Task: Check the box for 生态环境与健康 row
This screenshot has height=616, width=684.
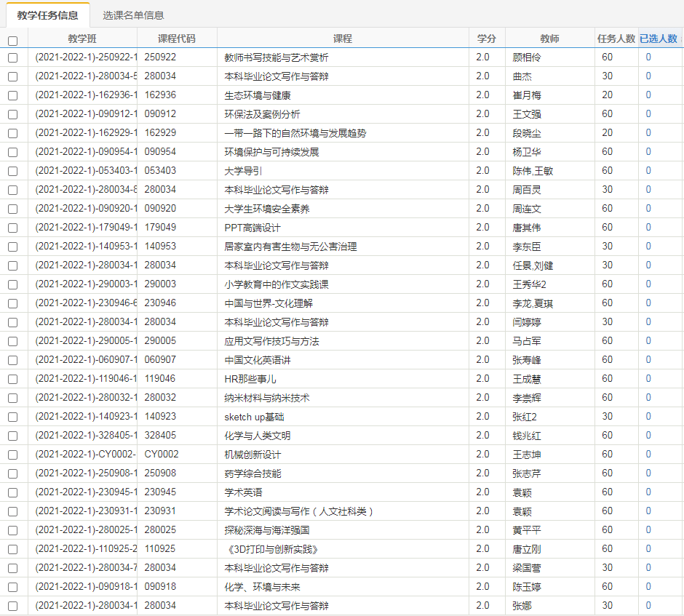Action: [x=12, y=95]
